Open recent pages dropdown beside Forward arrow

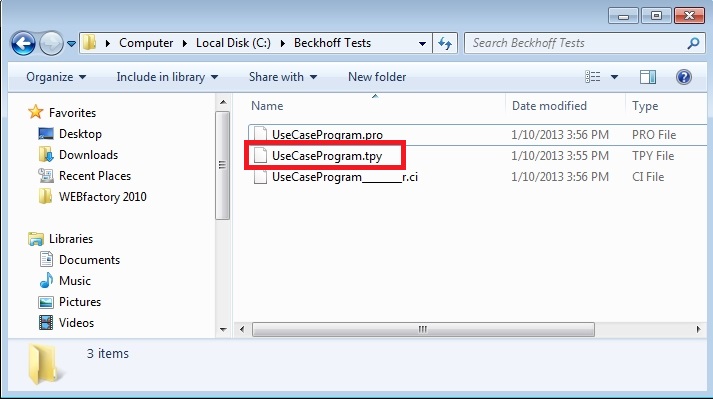point(71,44)
